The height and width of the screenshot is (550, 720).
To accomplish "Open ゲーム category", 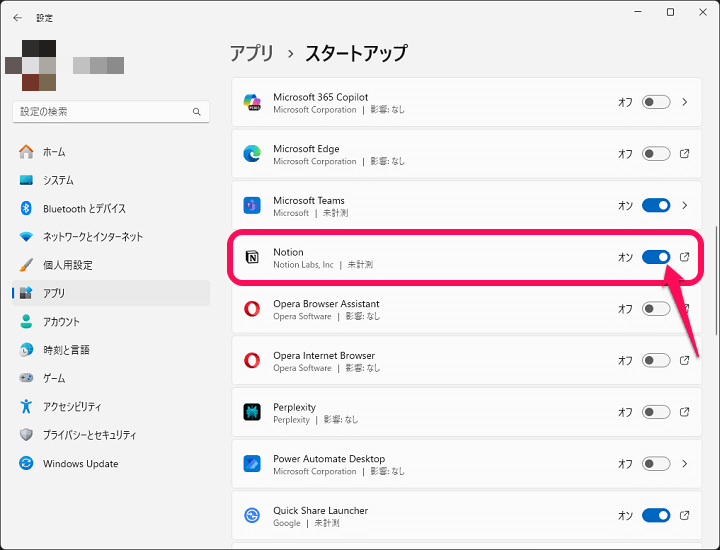I will click(111, 378).
